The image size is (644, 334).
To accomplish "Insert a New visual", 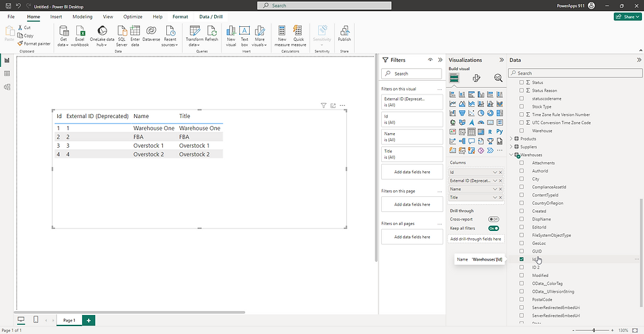I will pyautogui.click(x=231, y=36).
